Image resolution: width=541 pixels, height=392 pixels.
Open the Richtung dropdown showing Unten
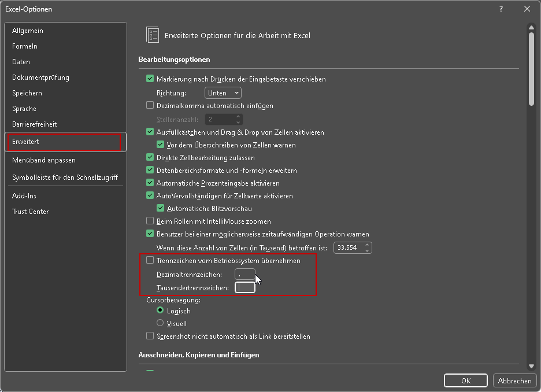point(223,93)
